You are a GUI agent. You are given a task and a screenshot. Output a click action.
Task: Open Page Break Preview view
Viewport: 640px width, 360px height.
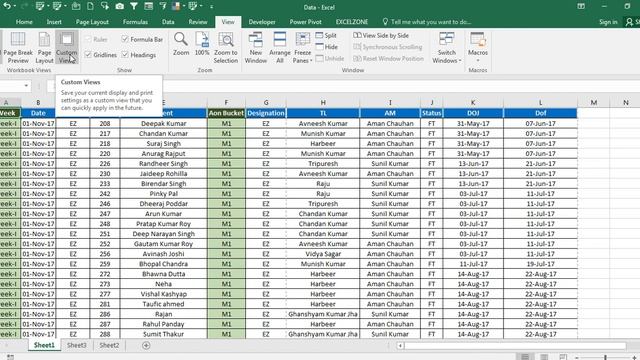click(x=18, y=48)
